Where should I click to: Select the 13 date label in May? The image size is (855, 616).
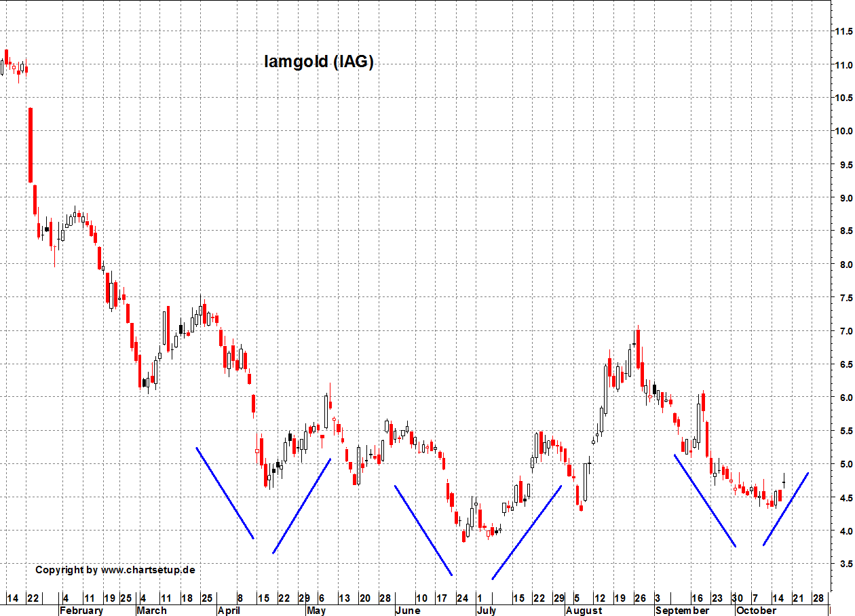[344, 598]
